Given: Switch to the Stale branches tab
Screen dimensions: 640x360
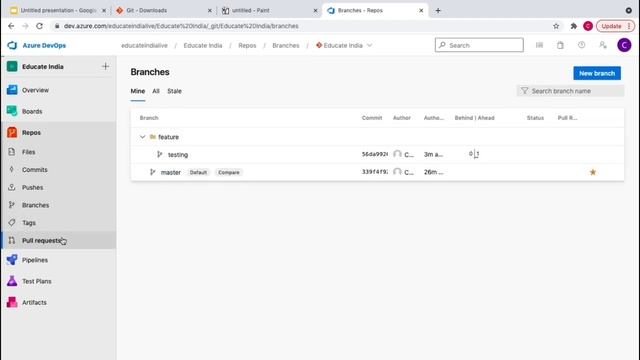Looking at the screenshot, I should tap(174, 91).
